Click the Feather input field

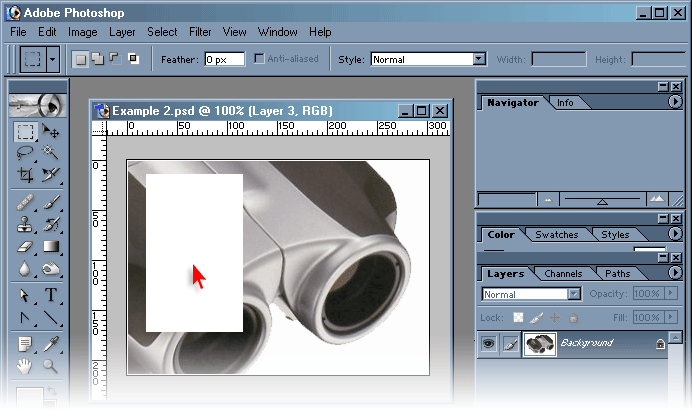pyautogui.click(x=225, y=59)
